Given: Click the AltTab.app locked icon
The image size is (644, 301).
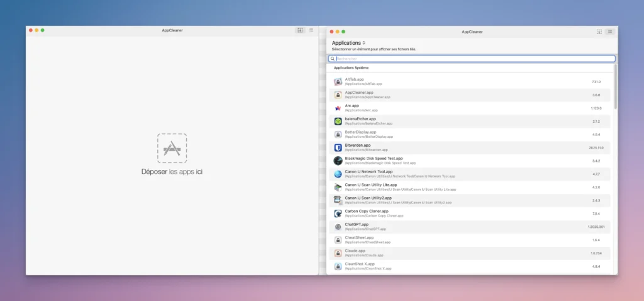Looking at the screenshot, I should pyautogui.click(x=338, y=82).
